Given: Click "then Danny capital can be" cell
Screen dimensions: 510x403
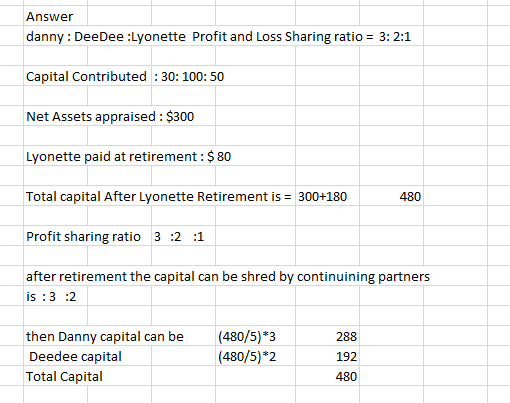Looking at the screenshot, I should [105, 337].
